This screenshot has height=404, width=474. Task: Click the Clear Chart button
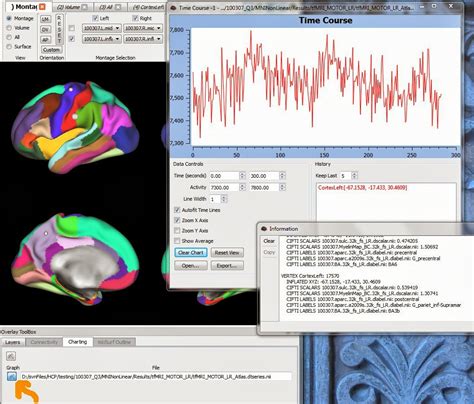coord(191,252)
